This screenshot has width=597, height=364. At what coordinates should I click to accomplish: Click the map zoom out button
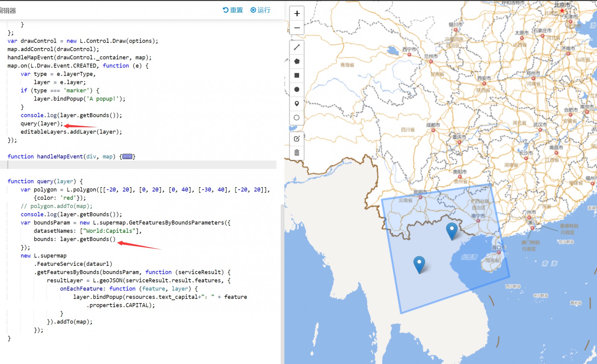[297, 28]
